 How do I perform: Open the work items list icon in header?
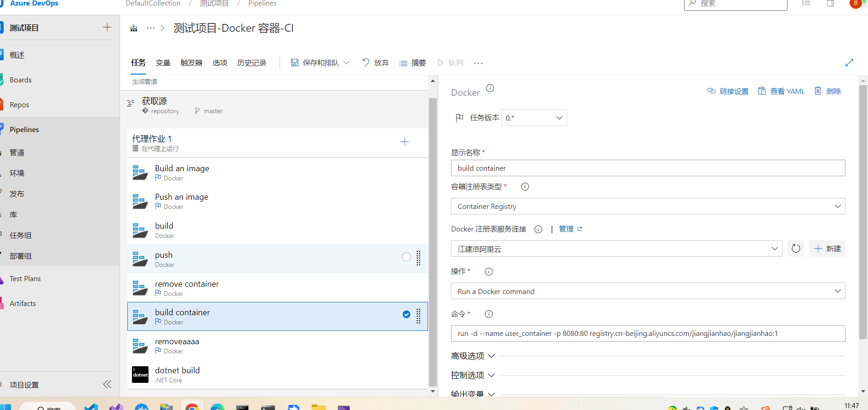click(806, 3)
